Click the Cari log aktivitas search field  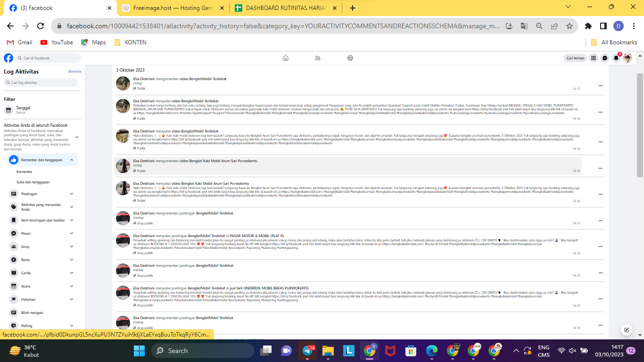[x=41, y=82]
